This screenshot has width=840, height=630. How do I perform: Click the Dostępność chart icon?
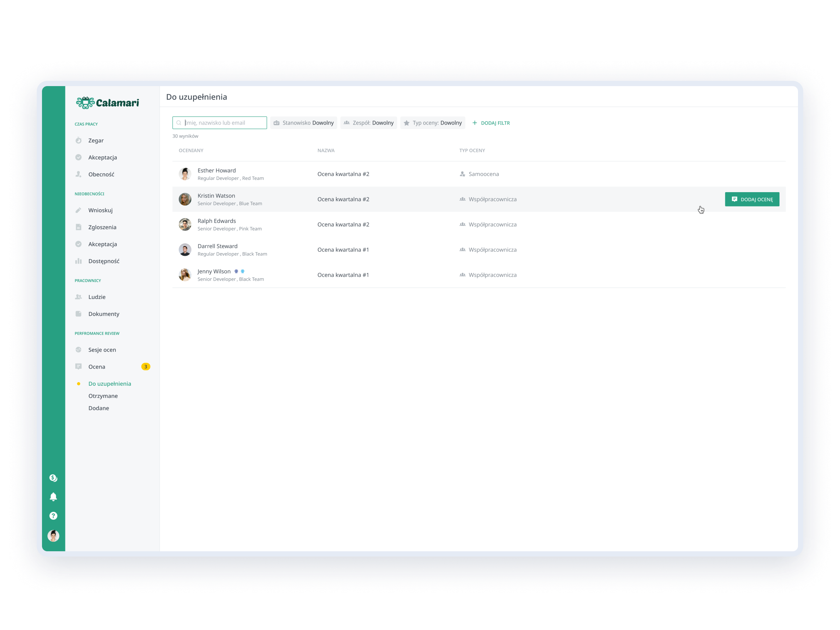pyautogui.click(x=79, y=261)
